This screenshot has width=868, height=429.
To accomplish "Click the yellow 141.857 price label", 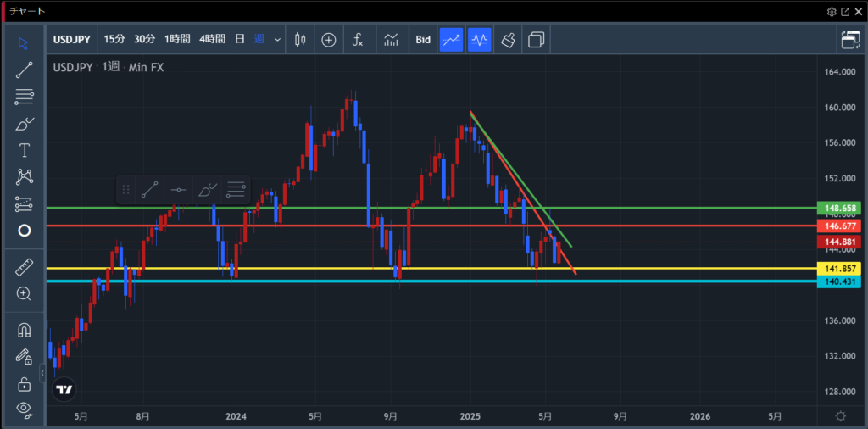I will pos(839,269).
